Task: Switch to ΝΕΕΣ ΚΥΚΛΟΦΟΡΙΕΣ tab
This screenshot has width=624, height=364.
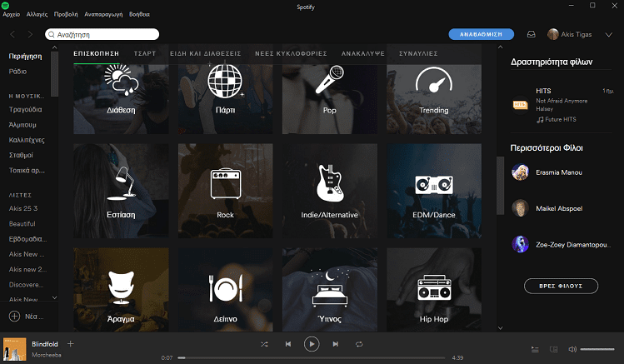Action: click(291, 53)
